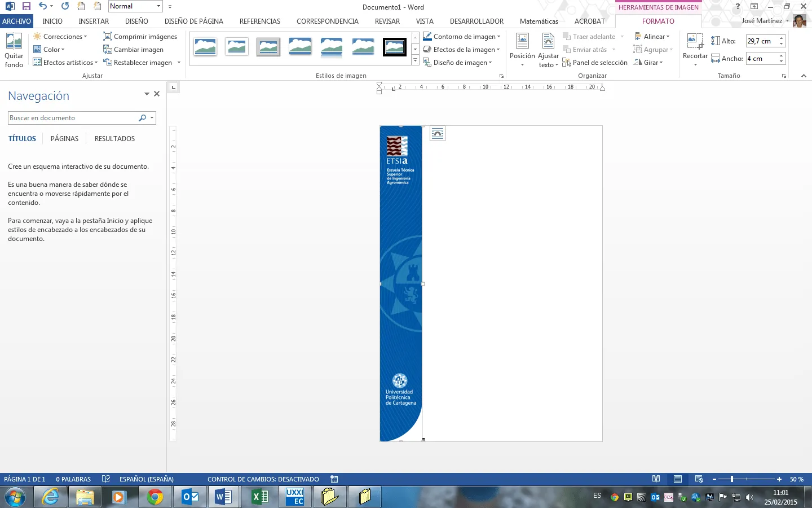The height and width of the screenshot is (508, 812).
Task: Open the ARCHIVO tab
Action: [x=16, y=21]
